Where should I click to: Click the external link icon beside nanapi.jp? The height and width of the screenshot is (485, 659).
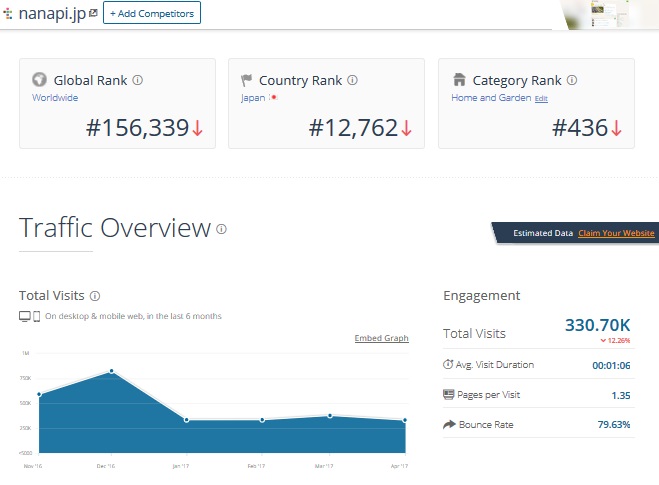click(93, 13)
